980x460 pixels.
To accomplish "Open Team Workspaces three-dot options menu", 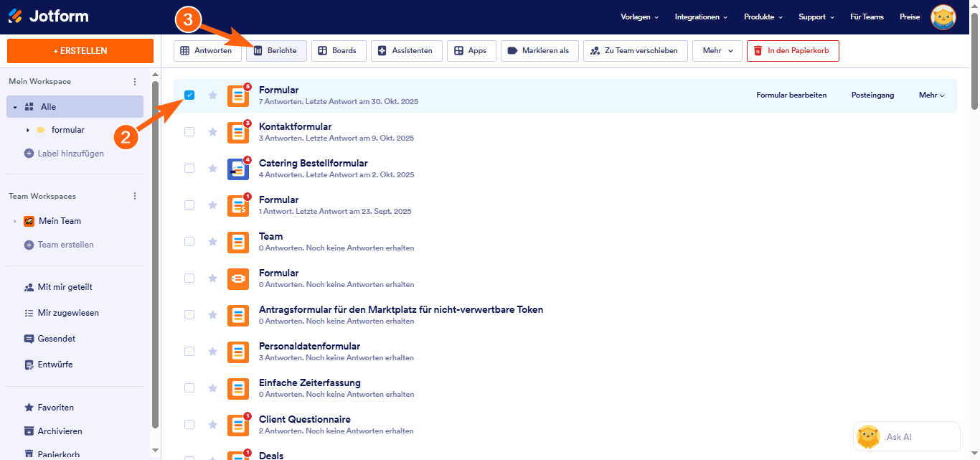I will 135,196.
